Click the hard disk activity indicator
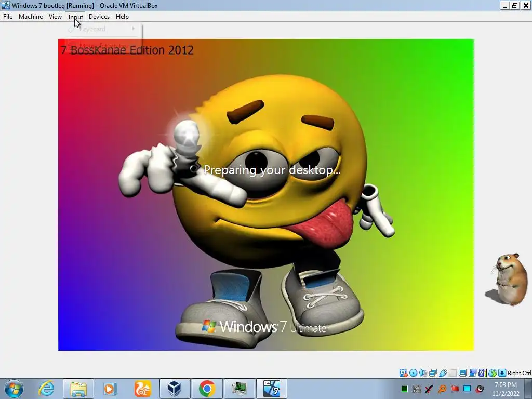The image size is (532, 399). (x=403, y=373)
